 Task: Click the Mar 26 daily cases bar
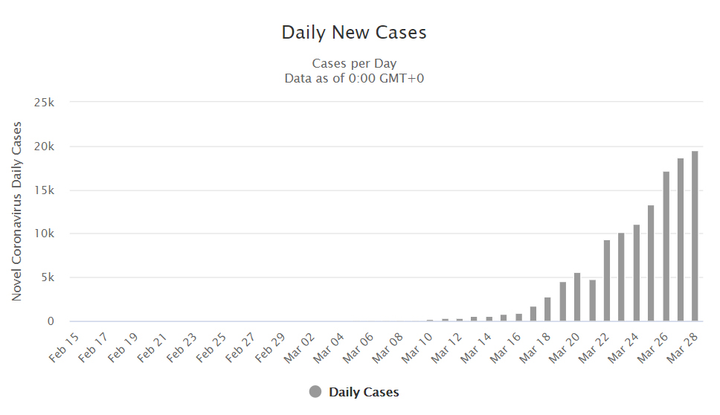click(x=666, y=247)
